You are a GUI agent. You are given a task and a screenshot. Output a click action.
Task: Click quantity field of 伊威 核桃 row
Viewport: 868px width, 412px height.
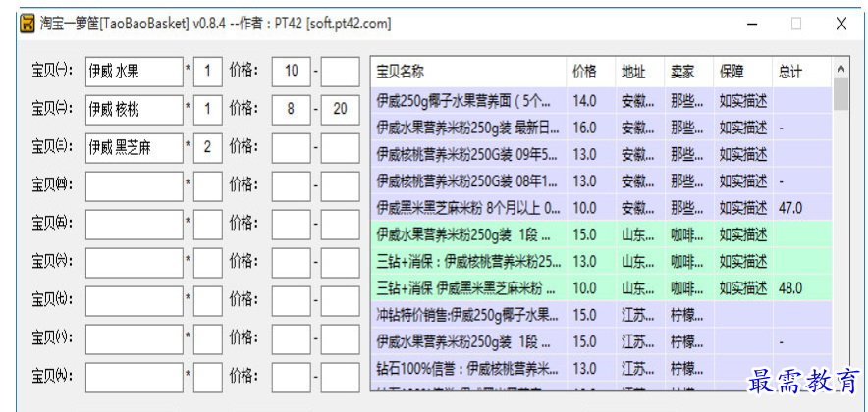207,110
